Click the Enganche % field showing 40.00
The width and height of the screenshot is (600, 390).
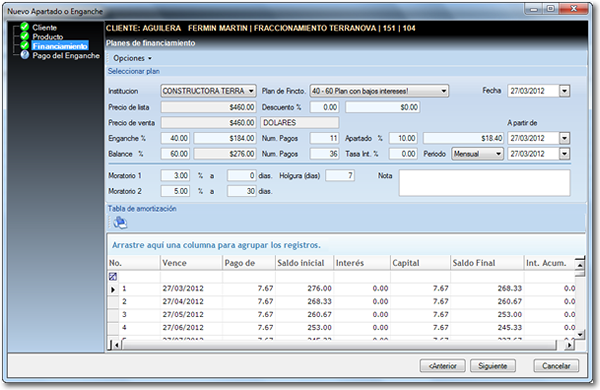[x=175, y=138]
